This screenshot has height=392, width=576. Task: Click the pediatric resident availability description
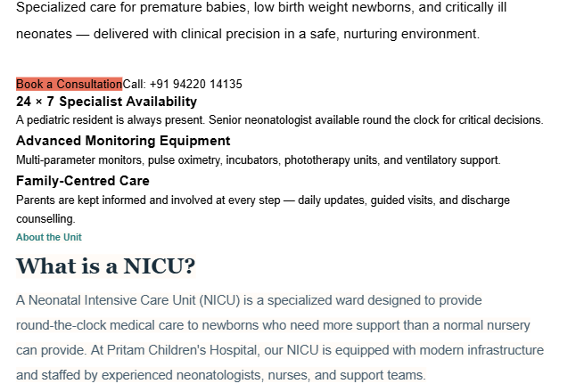pyautogui.click(x=280, y=120)
